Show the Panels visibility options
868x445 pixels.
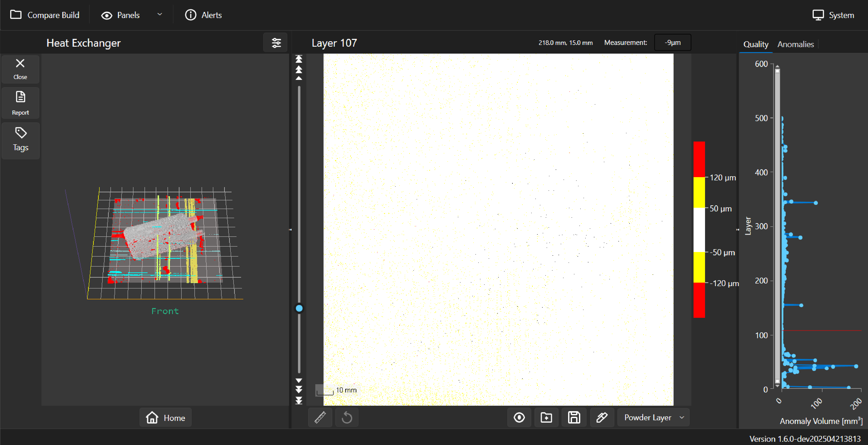tap(120, 15)
